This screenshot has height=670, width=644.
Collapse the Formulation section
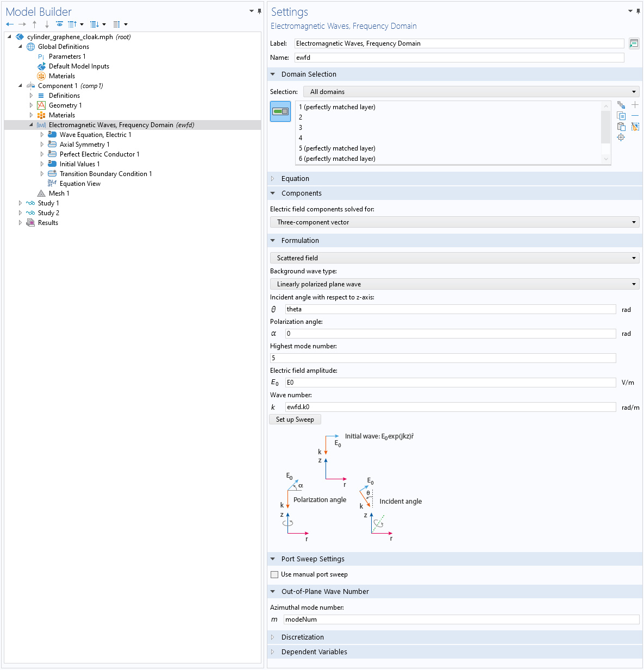[x=273, y=241]
